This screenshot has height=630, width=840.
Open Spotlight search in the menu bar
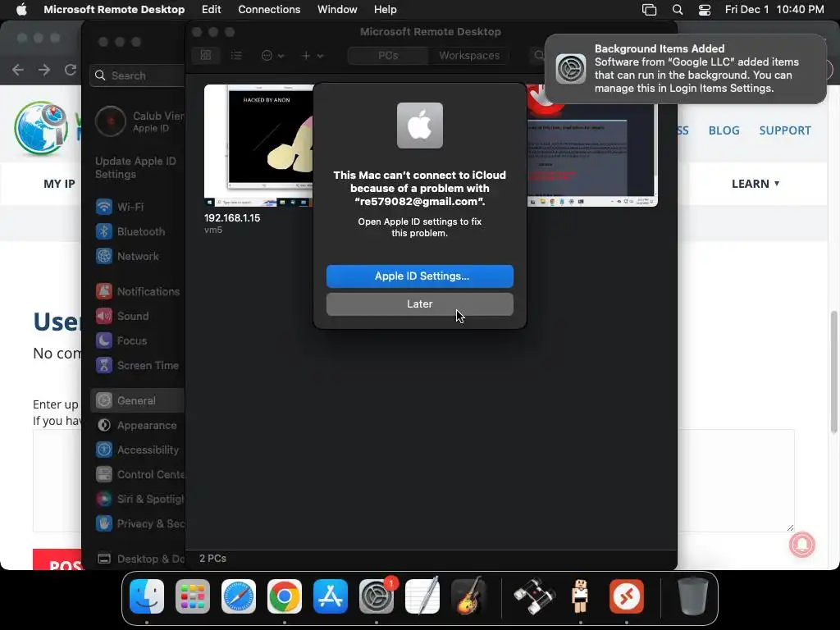point(677,9)
